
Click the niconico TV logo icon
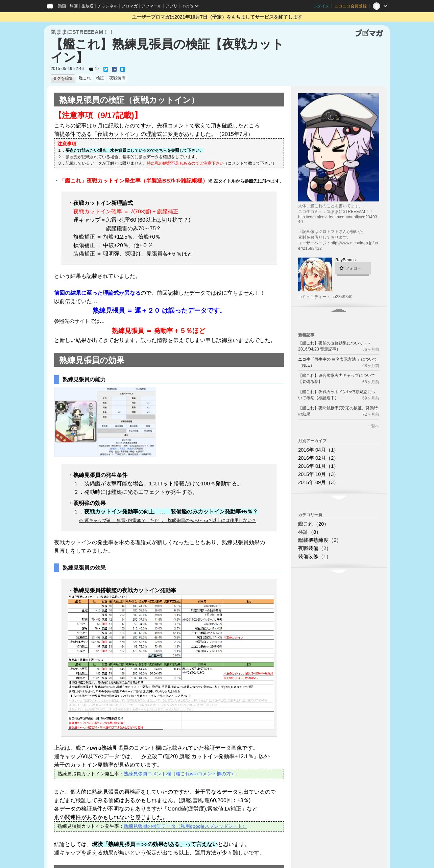50,6
